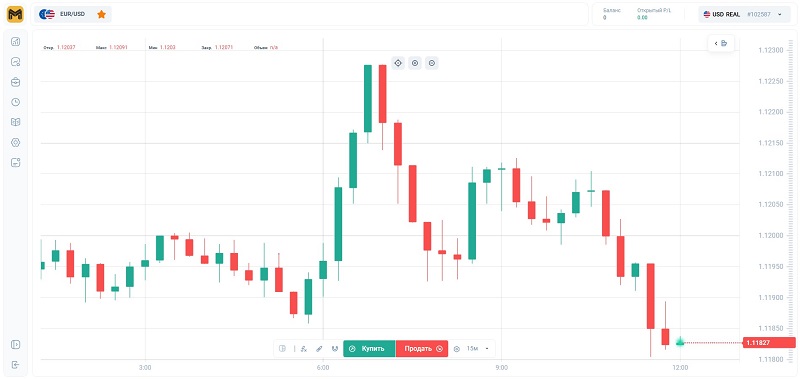Viewport: 800px width, 379px height.
Task: Select the drawing pencil tool in the bottom toolbar
Action: point(319,349)
